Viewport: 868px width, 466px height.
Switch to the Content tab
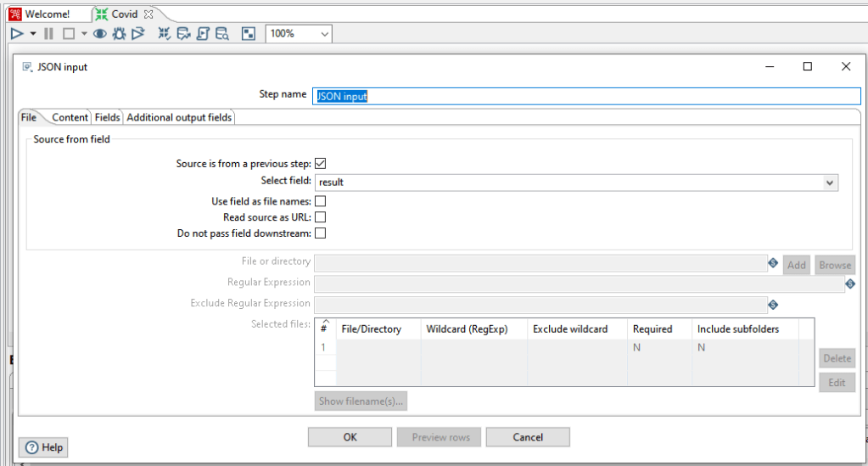(70, 118)
